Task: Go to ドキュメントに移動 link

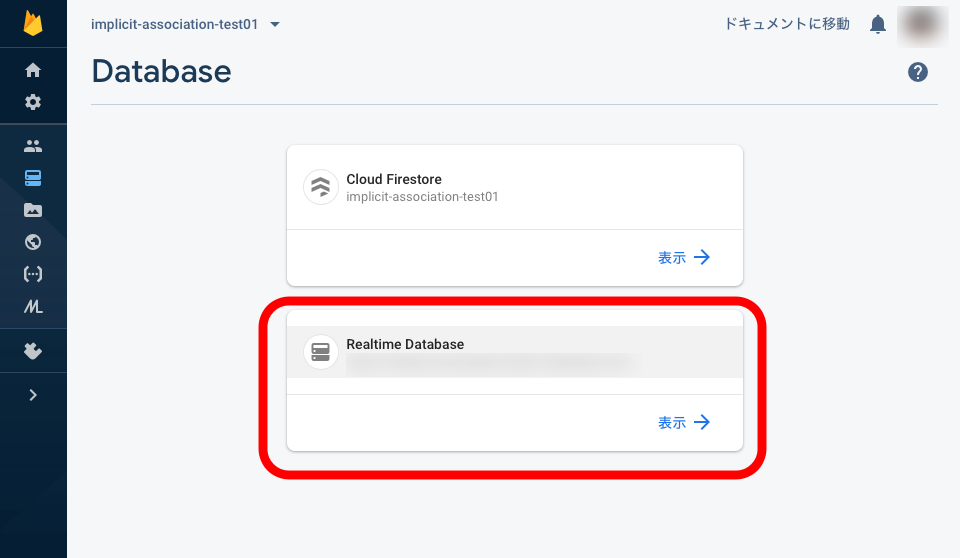Action: [787, 24]
